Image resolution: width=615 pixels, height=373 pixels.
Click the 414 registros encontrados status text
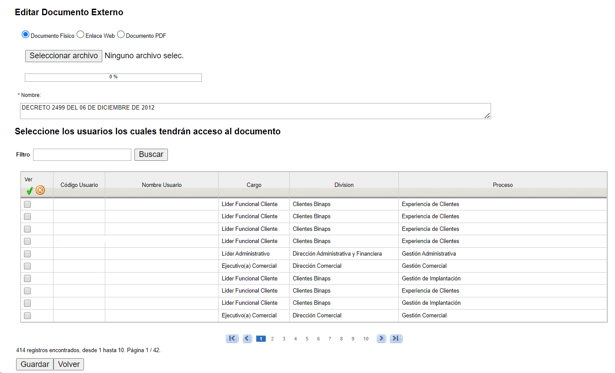pyautogui.click(x=88, y=350)
